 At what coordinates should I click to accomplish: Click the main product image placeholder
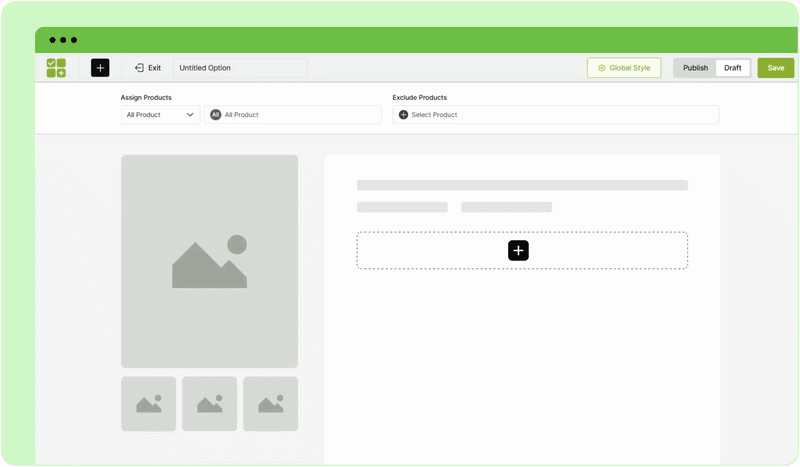tap(210, 261)
